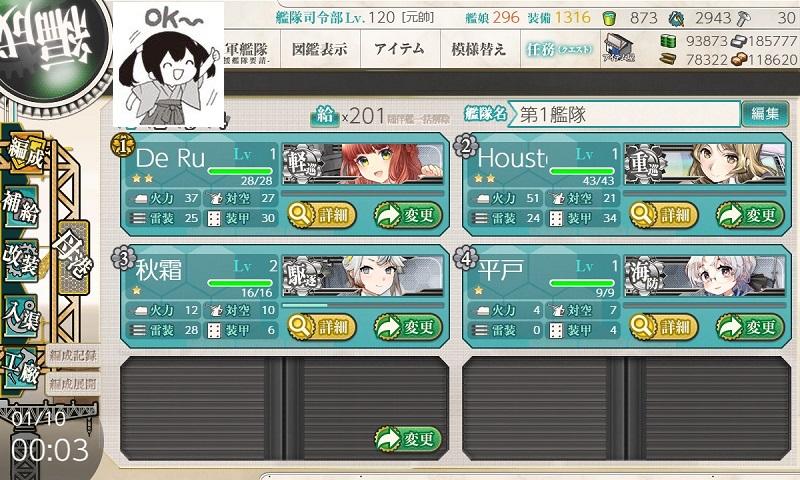Click the 第1艦隊 fleet name field
Image resolution: width=800 pixels, height=480 pixels.
coord(624,114)
